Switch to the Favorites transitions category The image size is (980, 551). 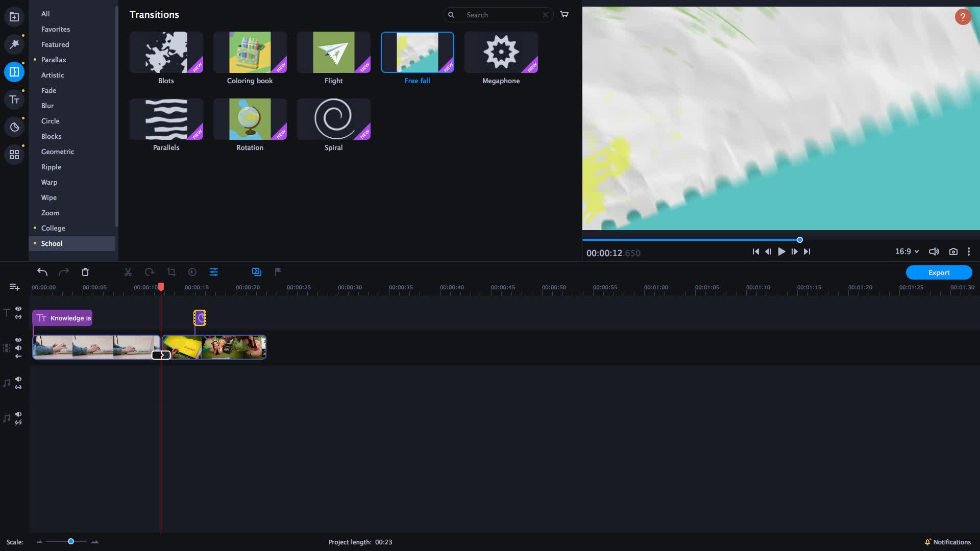[55, 29]
